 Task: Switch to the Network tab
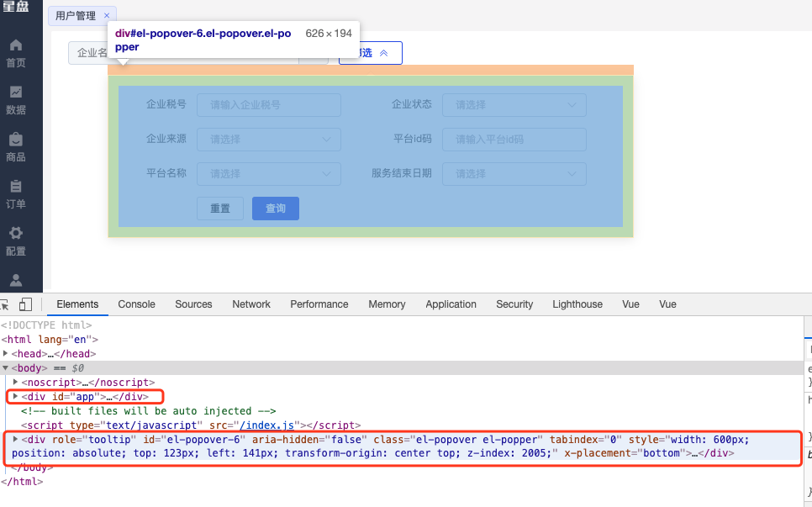point(250,304)
